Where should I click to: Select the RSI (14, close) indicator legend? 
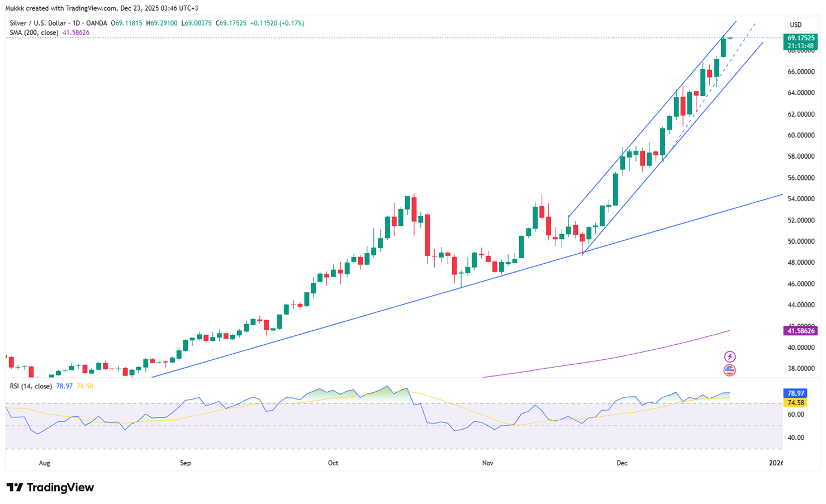[x=31, y=386]
